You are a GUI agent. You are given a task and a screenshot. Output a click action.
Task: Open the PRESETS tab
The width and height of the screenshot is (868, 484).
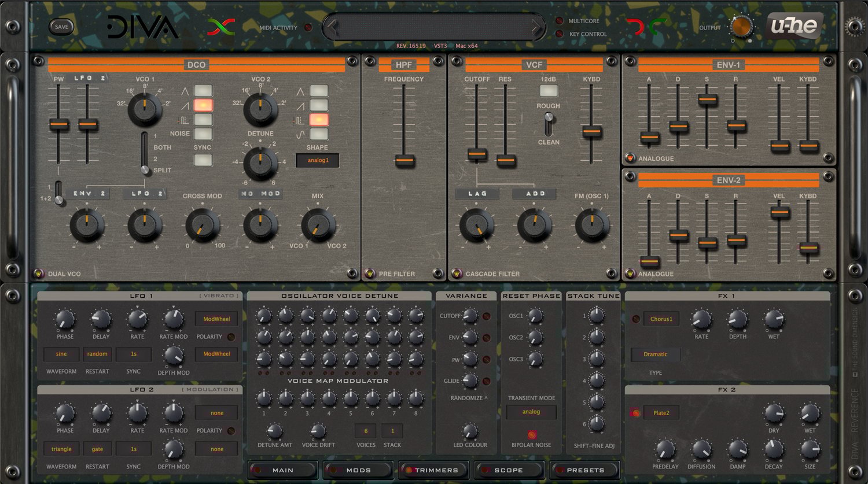click(x=585, y=470)
